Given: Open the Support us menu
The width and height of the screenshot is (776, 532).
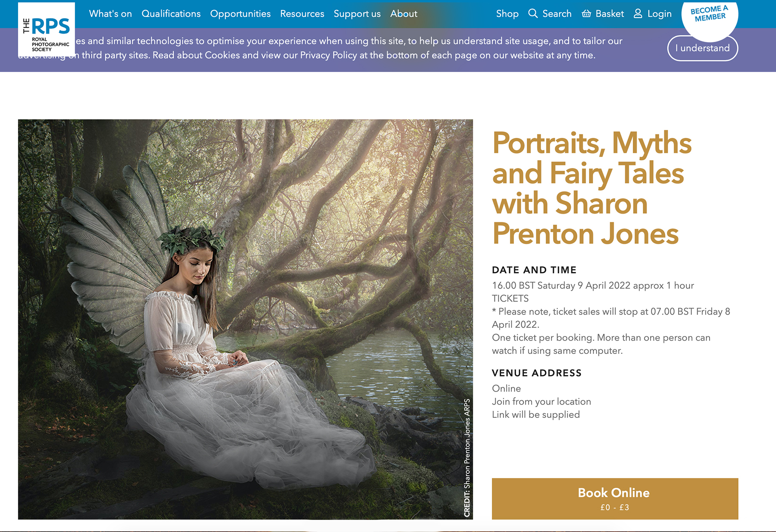Looking at the screenshot, I should pos(357,13).
